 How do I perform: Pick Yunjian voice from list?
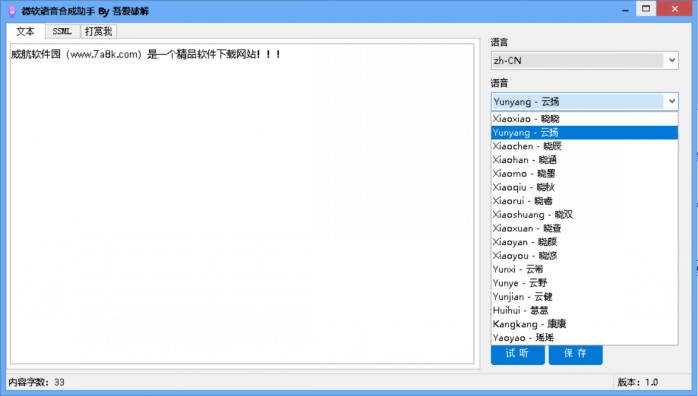click(x=584, y=297)
